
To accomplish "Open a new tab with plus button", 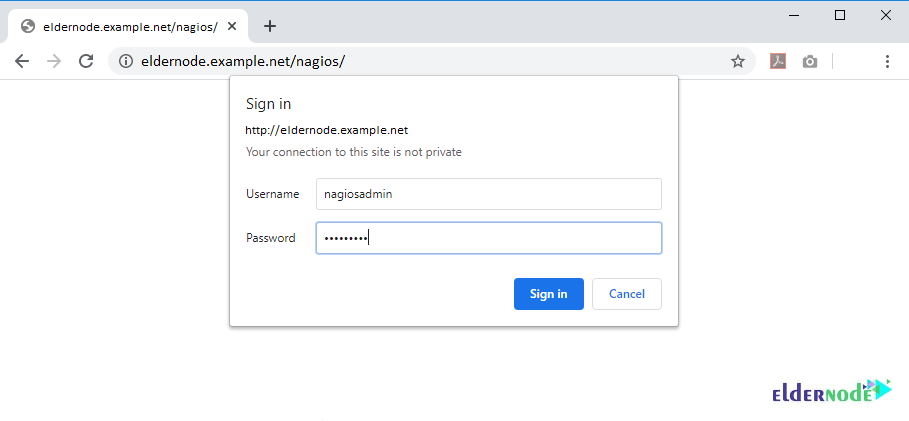I will click(270, 26).
